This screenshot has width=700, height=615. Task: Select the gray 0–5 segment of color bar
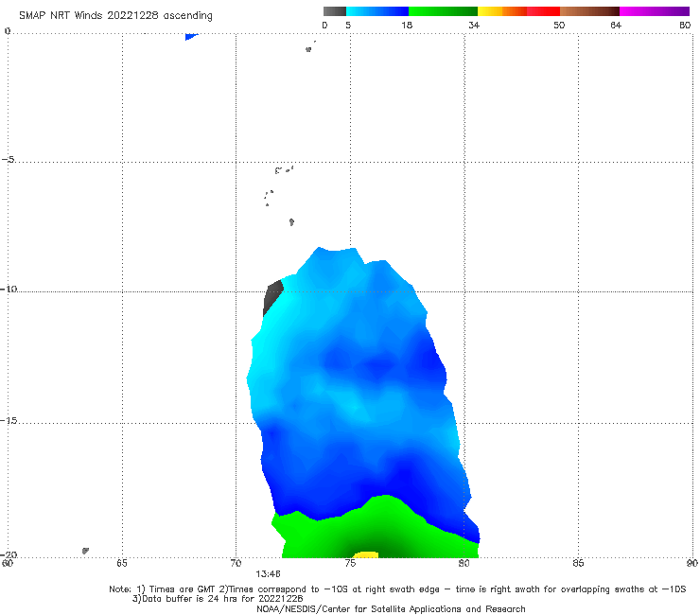335,11
